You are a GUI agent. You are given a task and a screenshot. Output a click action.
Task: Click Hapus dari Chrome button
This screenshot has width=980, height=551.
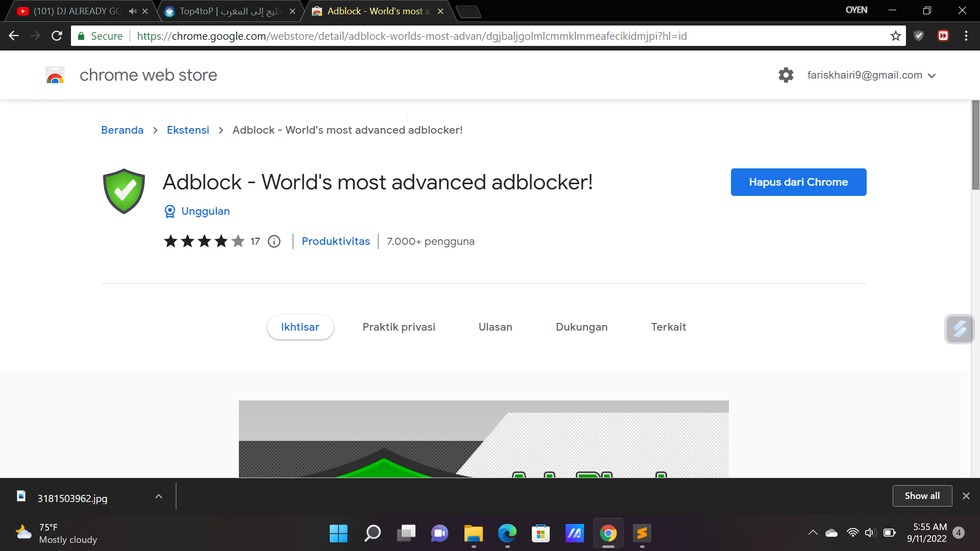click(798, 182)
